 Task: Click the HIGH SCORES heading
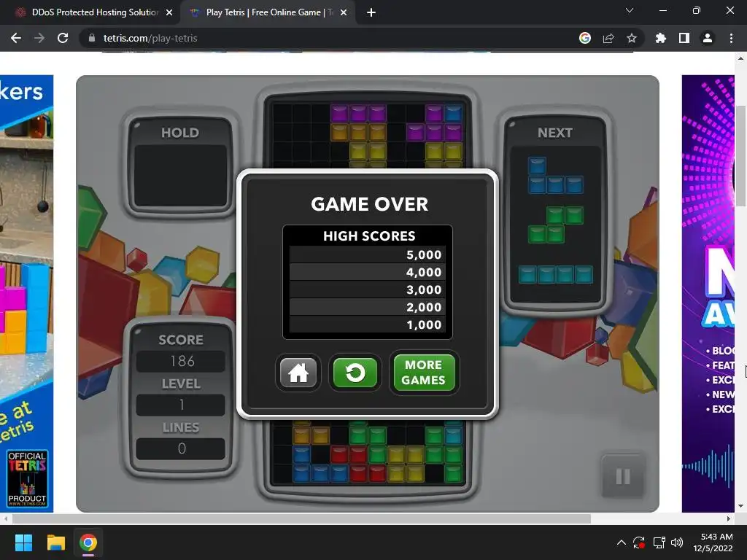click(x=369, y=236)
